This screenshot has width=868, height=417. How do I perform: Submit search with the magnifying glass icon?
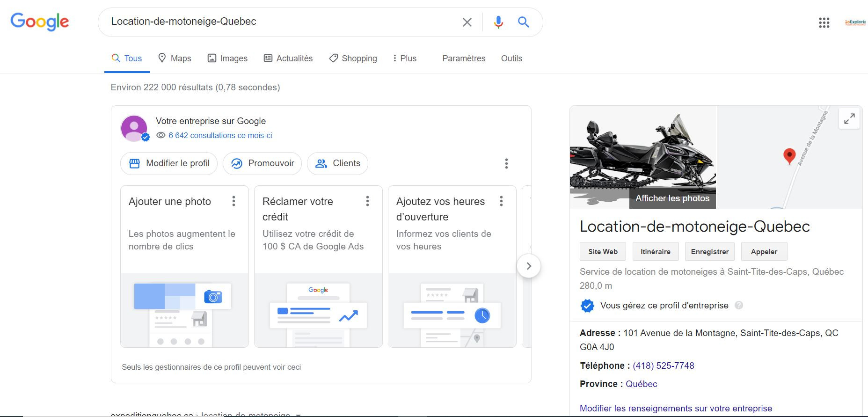tap(523, 22)
